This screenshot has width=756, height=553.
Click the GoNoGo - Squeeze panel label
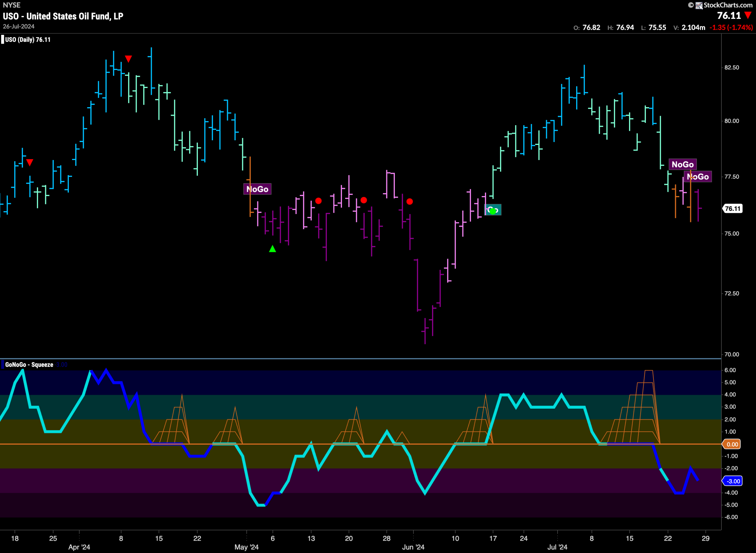pyautogui.click(x=29, y=365)
